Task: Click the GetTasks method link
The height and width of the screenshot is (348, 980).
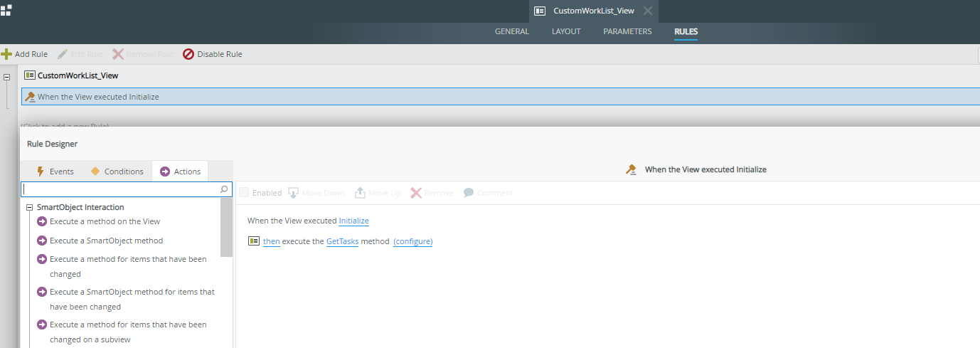Action: [x=342, y=241]
